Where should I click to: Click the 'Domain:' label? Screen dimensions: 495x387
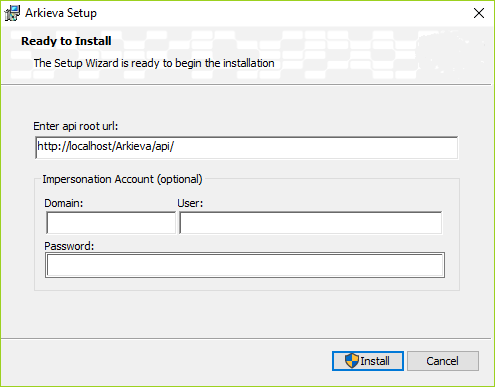click(x=64, y=203)
